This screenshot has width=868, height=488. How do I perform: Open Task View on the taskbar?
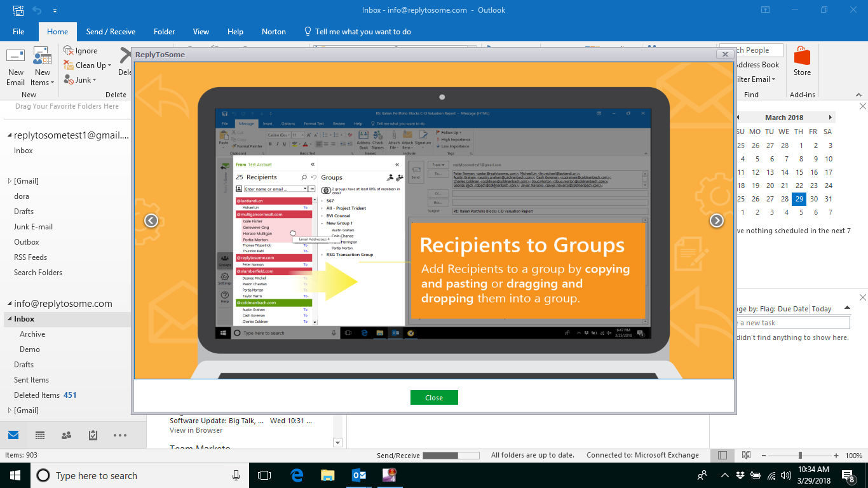pyautogui.click(x=264, y=475)
